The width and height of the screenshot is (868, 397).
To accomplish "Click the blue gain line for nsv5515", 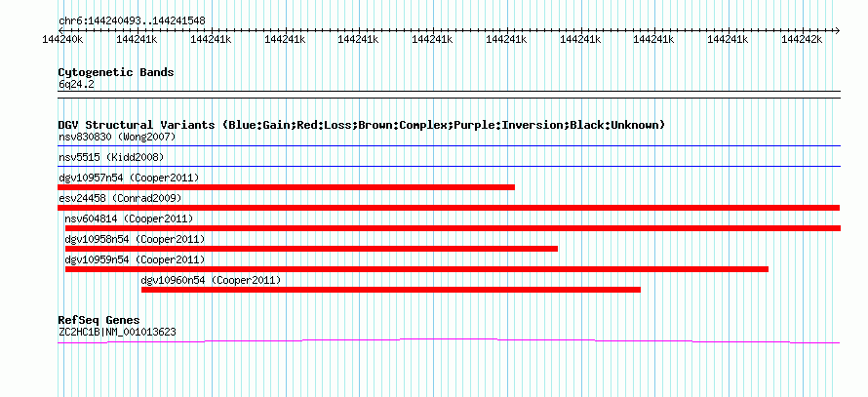I will click(x=449, y=166).
